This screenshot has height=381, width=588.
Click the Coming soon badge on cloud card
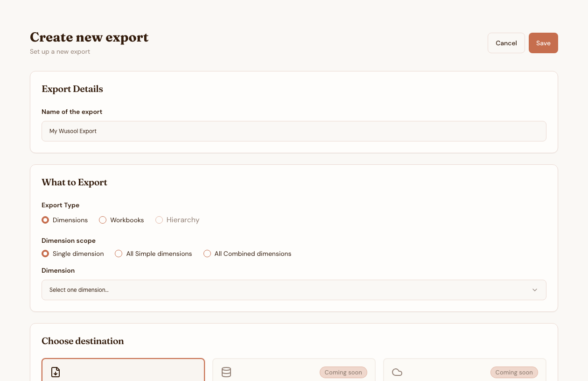tap(514, 372)
